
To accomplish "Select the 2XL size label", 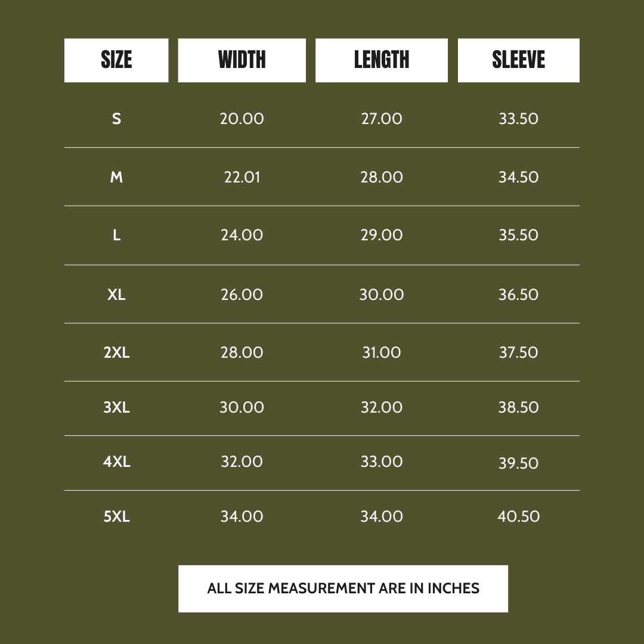I will pyautogui.click(x=116, y=352).
